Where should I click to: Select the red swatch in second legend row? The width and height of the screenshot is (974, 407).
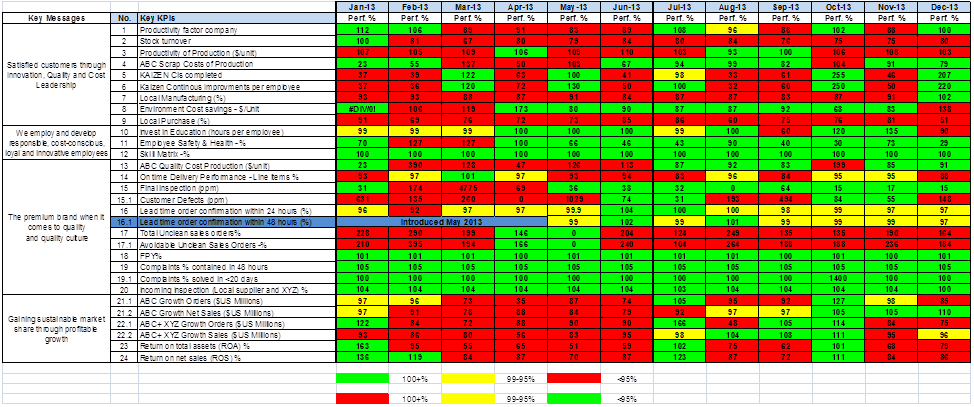click(x=362, y=398)
